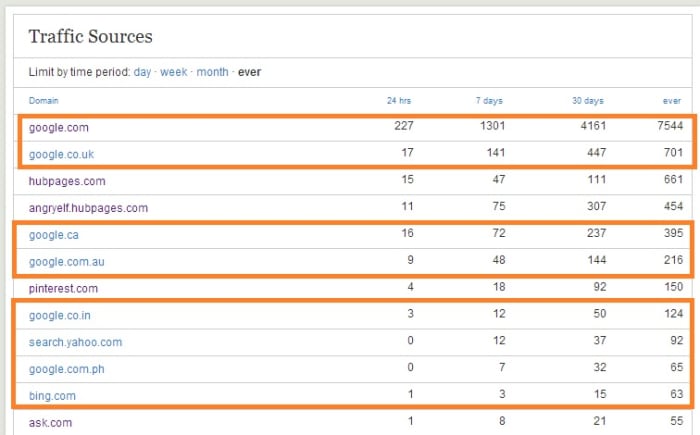Viewport: 700px width, 435px height.
Task: Open ask.com domain link
Action: point(50,422)
